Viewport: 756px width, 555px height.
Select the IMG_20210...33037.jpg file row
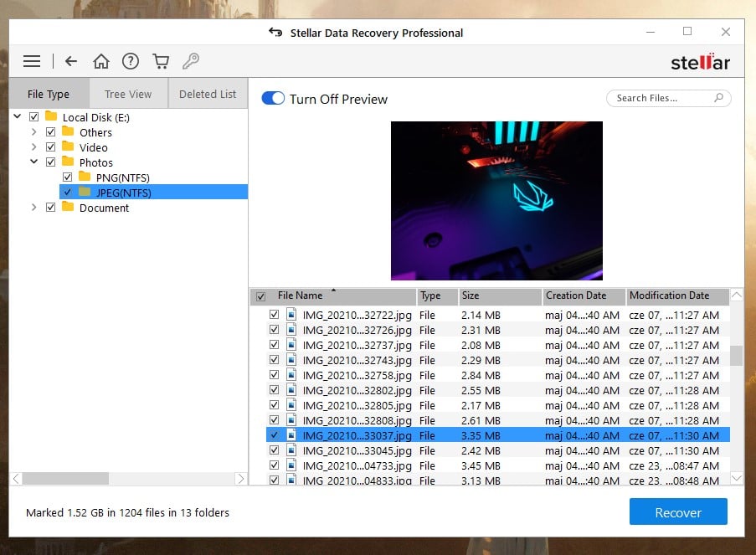coord(498,435)
